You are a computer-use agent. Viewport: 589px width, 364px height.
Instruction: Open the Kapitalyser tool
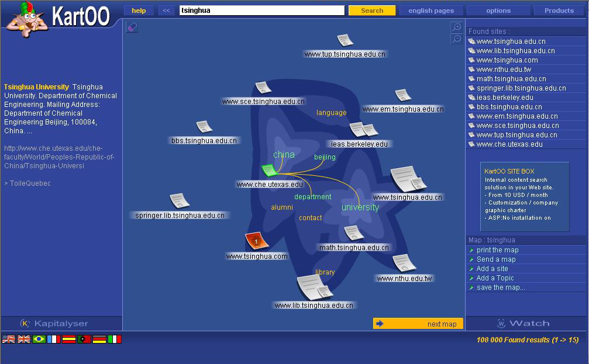[54, 323]
